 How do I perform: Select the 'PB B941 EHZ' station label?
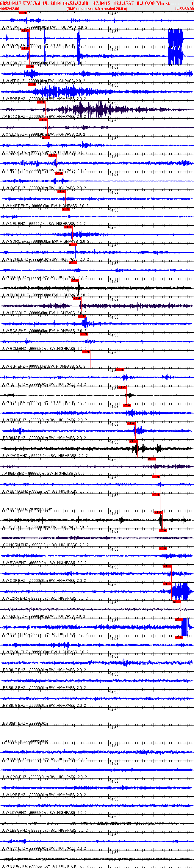tap(15, 724)
